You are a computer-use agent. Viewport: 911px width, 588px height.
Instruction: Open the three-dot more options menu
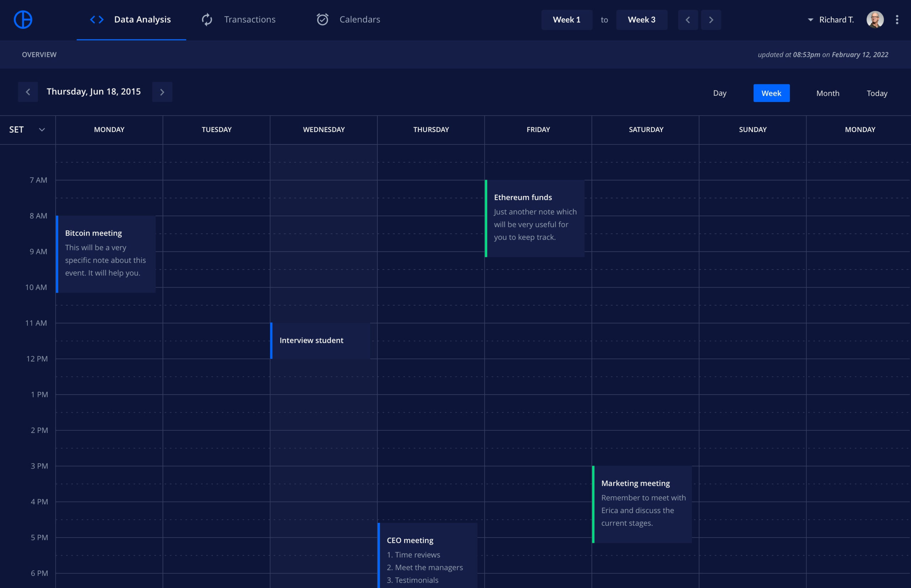[x=897, y=20]
